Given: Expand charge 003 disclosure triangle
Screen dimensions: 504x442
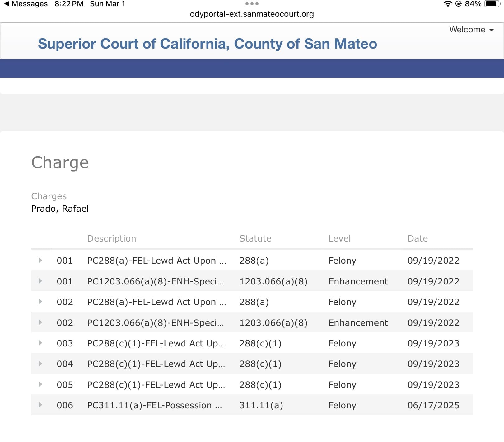Looking at the screenshot, I should [40, 343].
